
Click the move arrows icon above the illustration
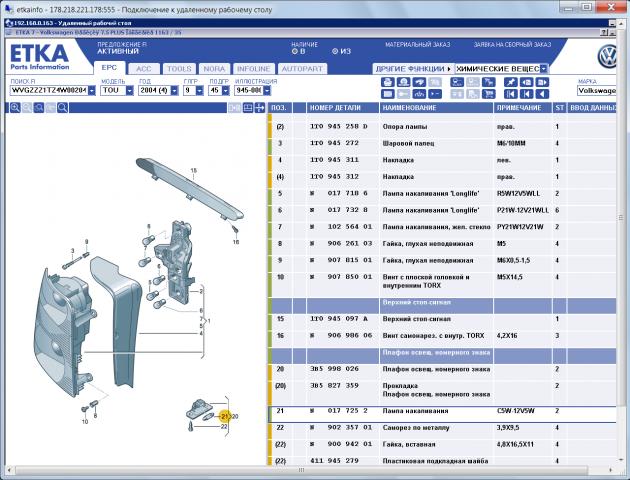[260, 108]
